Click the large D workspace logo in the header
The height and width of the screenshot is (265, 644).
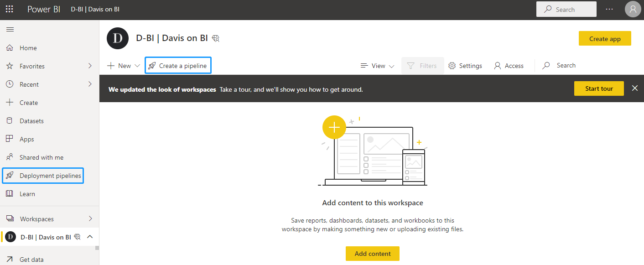pos(118,38)
